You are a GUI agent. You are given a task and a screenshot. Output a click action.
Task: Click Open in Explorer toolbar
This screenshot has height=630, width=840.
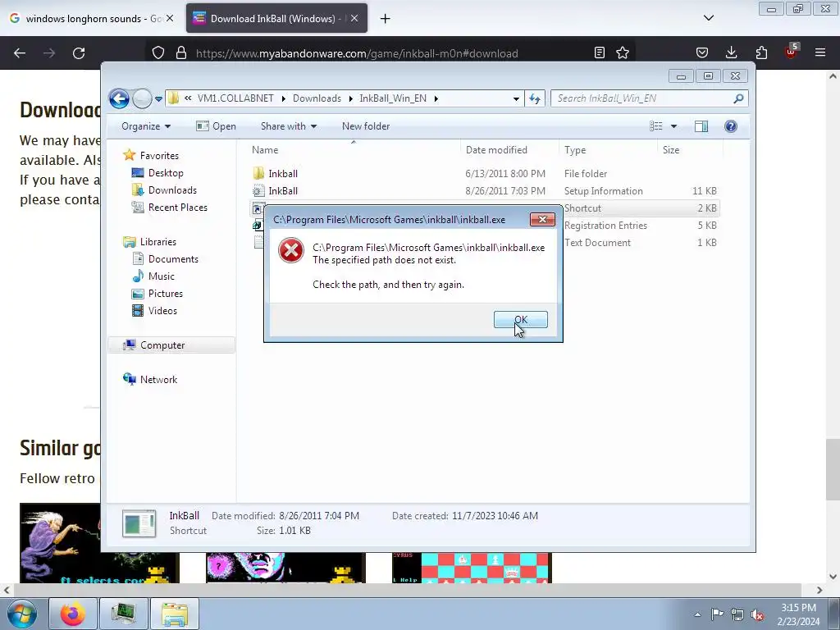tap(216, 126)
